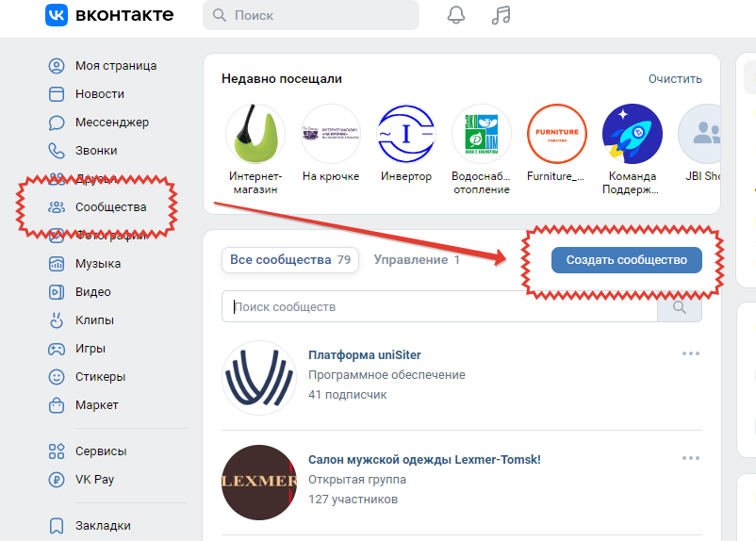Click the Создать сообщество button
Screen dimensions: 756x541
[x=626, y=260]
